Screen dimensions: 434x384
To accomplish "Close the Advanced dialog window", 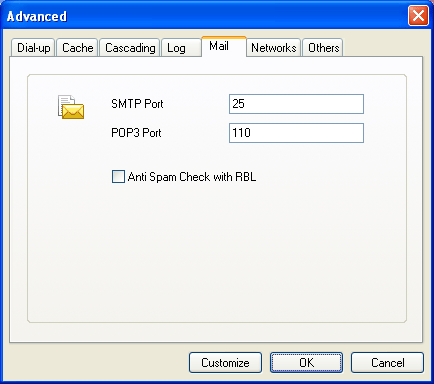I will point(418,16).
